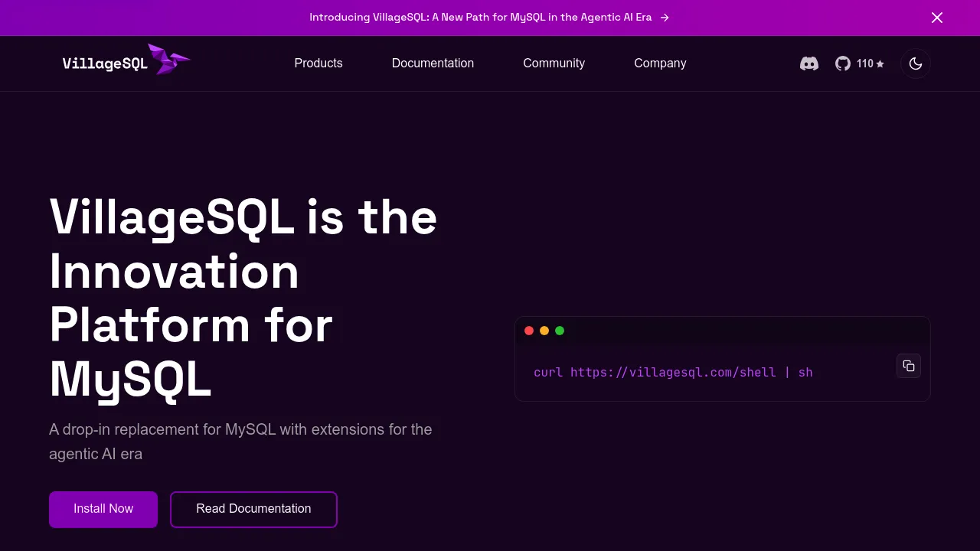This screenshot has width=980, height=551.
Task: Follow the Introducing VillageSQL announcement link
Action: coord(489,18)
